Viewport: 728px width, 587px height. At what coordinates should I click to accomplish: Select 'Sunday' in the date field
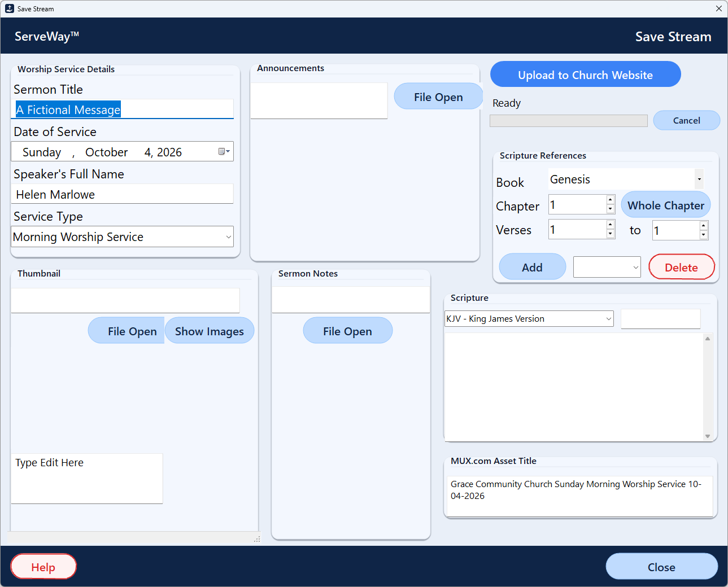click(x=42, y=152)
